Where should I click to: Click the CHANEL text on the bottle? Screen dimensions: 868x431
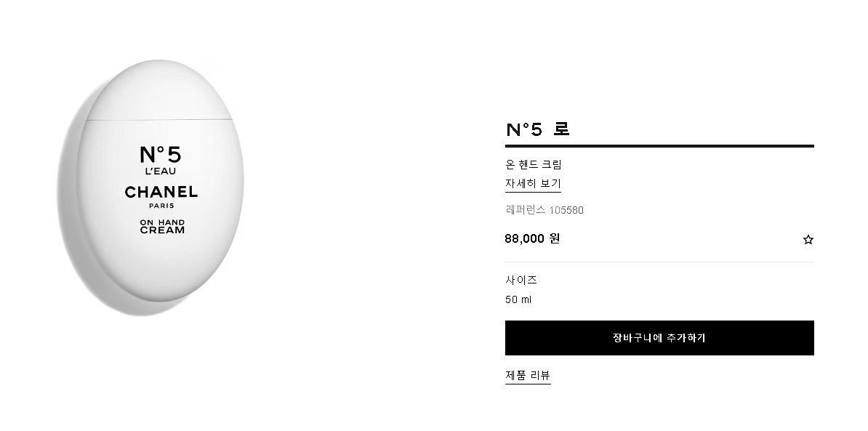[x=161, y=192]
